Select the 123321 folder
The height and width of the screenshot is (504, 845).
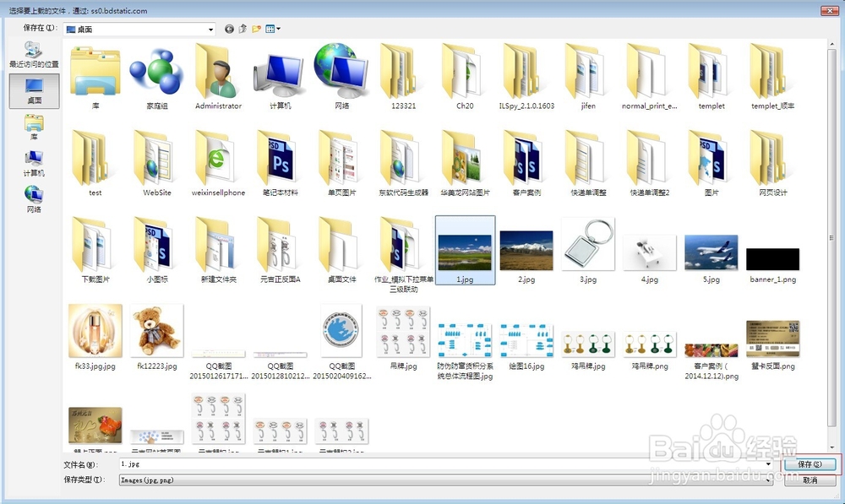(x=403, y=78)
